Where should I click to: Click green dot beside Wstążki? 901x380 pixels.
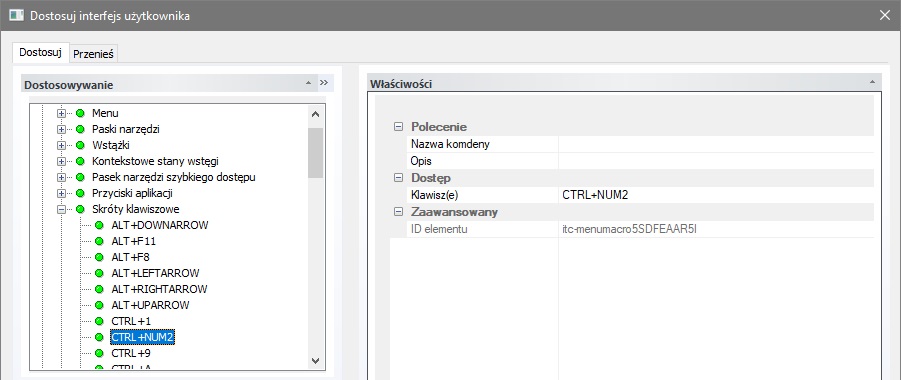point(80,145)
